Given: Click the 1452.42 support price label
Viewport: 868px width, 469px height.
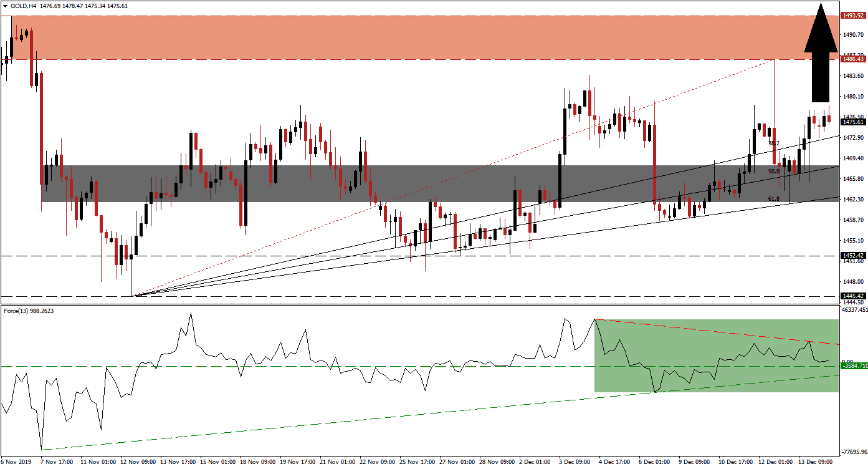Looking at the screenshot, I should 853,255.
